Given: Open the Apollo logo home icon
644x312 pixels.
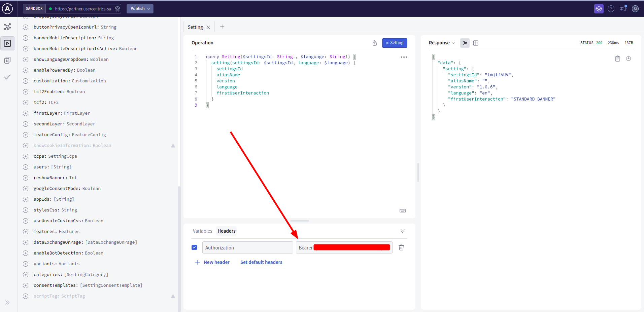Looking at the screenshot, I should point(7,9).
